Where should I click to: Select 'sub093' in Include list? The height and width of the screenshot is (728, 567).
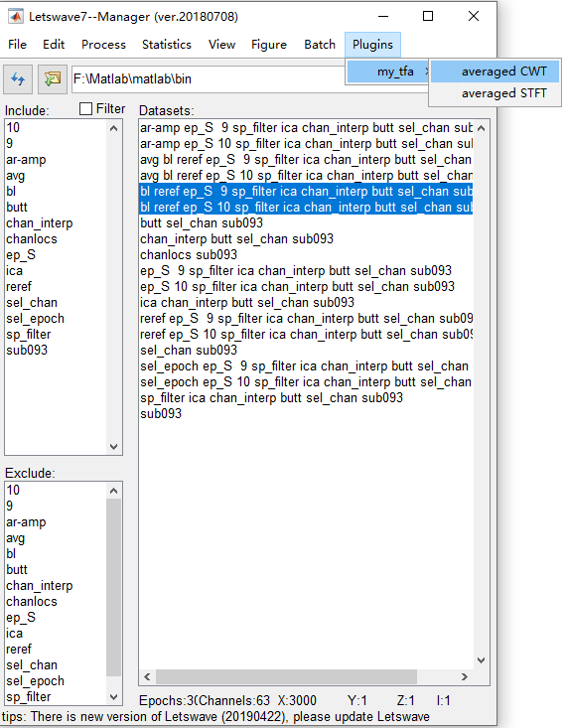pos(56,350)
